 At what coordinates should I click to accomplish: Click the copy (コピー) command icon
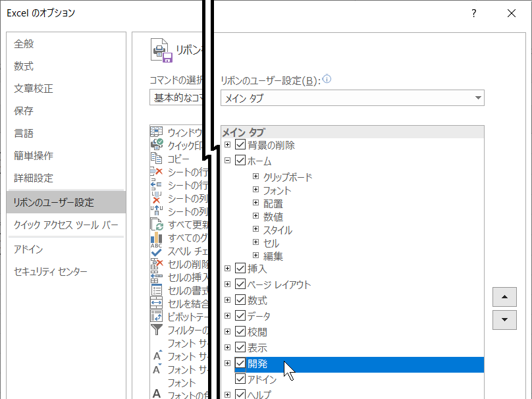(x=157, y=158)
